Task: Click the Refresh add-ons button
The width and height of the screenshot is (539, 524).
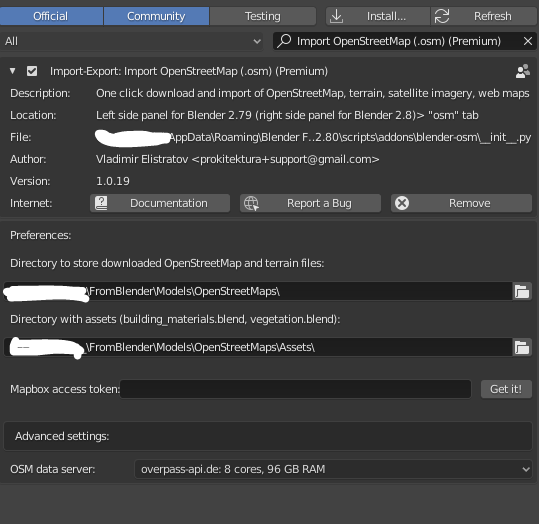Action: tap(484, 16)
